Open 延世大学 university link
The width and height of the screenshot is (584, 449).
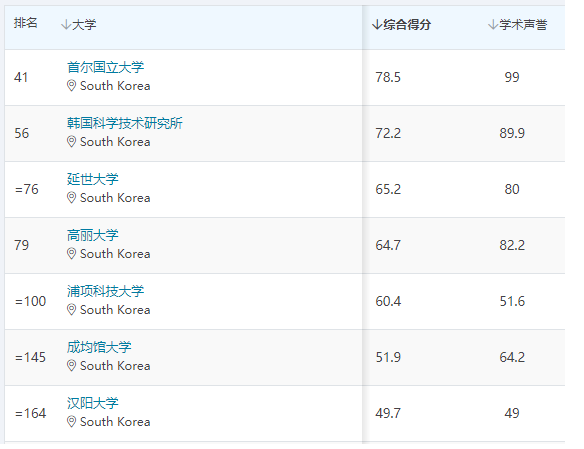(93, 179)
